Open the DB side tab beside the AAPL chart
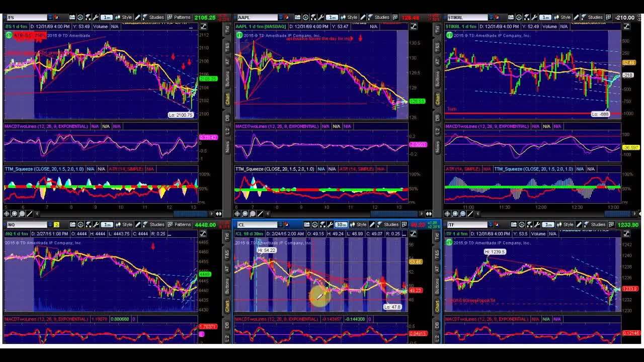This screenshot has width=644, height=362. [x=438, y=117]
